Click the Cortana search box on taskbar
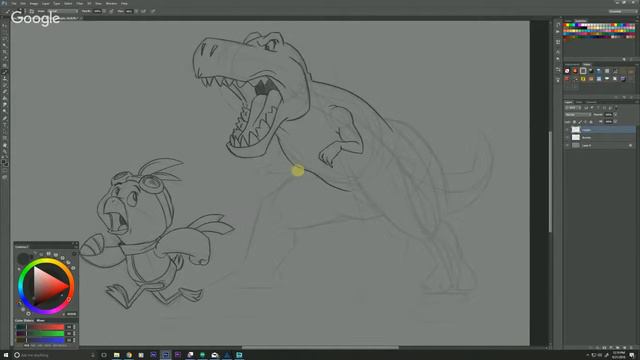This screenshot has width=640, height=360. [x=53, y=355]
